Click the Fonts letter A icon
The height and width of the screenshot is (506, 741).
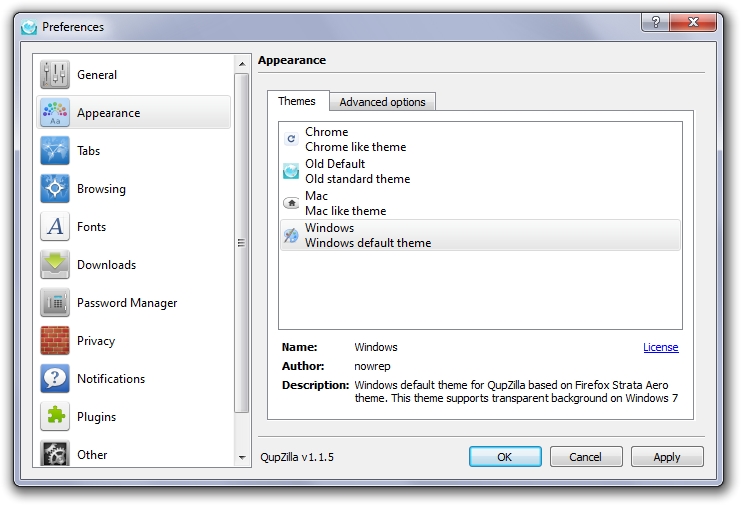pos(55,226)
